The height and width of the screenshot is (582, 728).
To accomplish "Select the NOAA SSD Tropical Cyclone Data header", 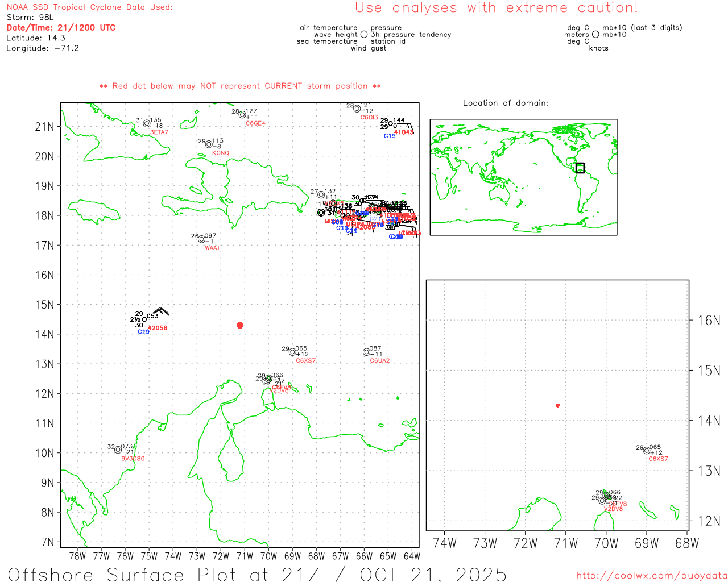I will tap(89, 7).
